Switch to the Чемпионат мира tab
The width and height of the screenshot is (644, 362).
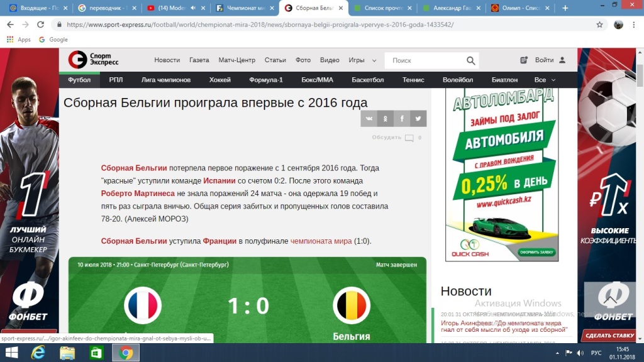coord(245,8)
